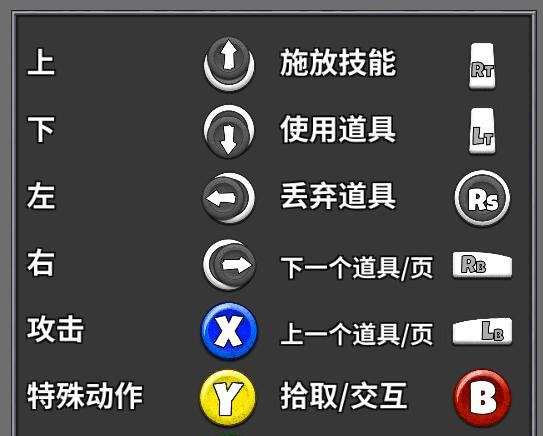
Task: Select the 攻击 label
Action: pos(55,329)
